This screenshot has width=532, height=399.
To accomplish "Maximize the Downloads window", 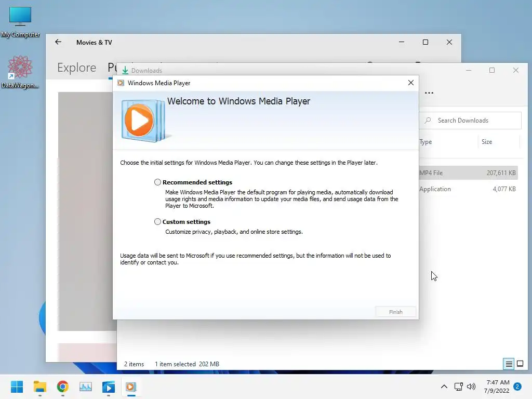I will (x=492, y=70).
